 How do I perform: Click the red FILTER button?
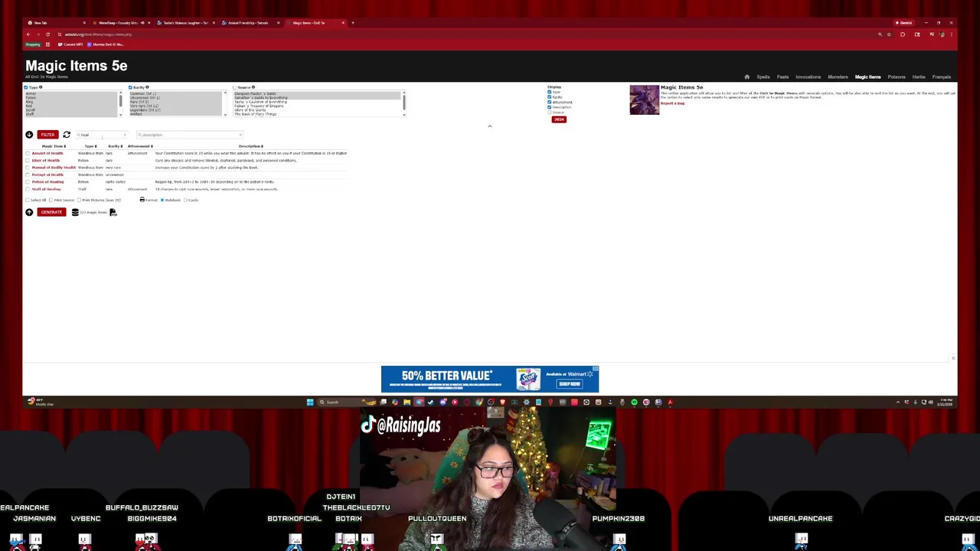pos(47,135)
